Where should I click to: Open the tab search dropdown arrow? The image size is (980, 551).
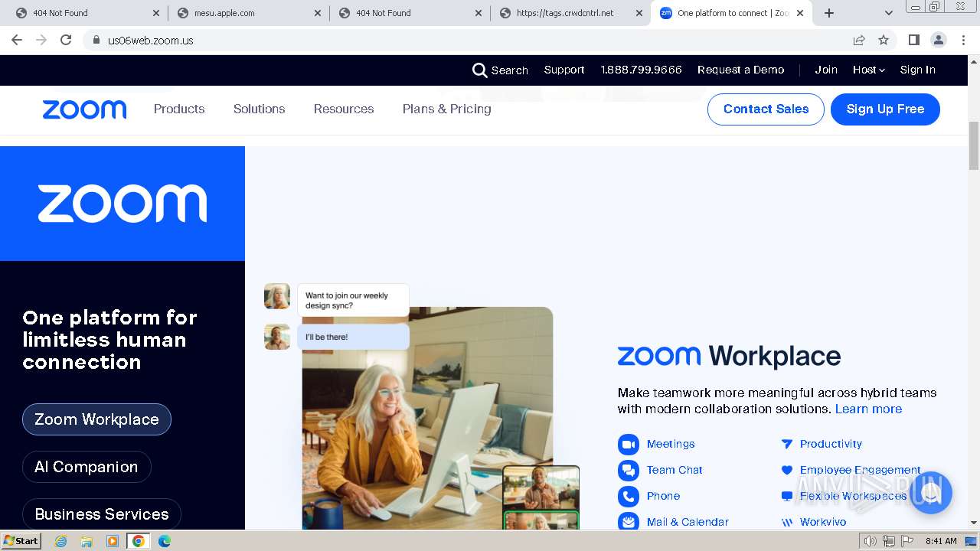888,13
